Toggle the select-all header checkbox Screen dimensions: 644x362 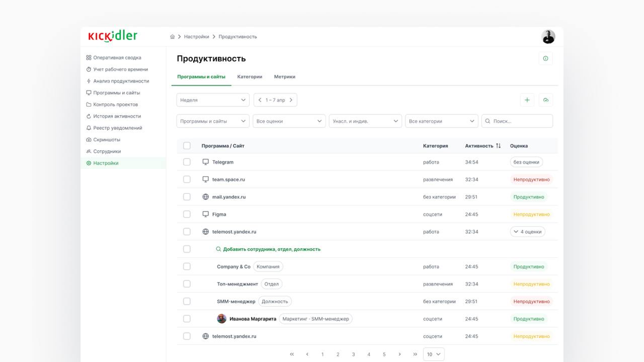(187, 146)
